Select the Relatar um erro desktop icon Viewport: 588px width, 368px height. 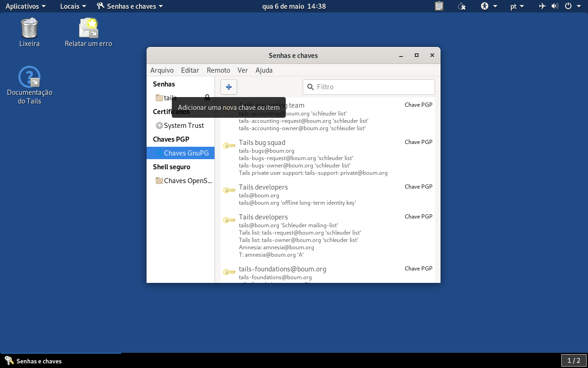point(88,32)
